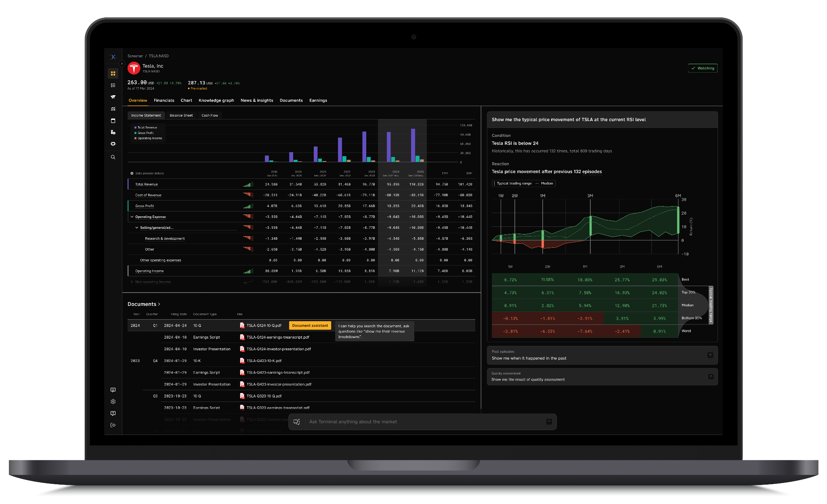Click PDF icon for TSLA-Q124-10-Q.pdf
This screenshot has width=827, height=504.
click(x=242, y=325)
